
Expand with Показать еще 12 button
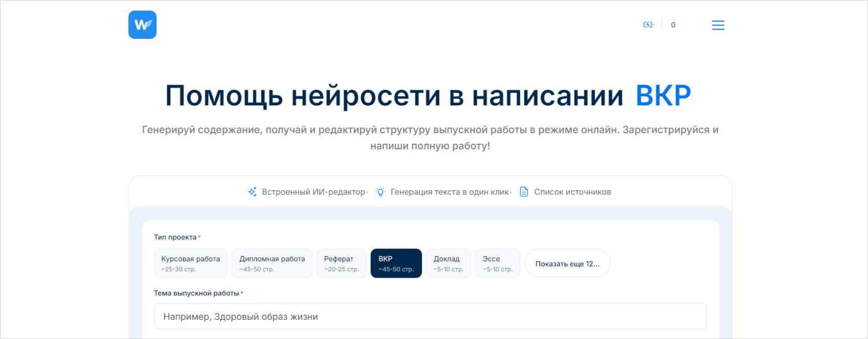[x=567, y=264]
